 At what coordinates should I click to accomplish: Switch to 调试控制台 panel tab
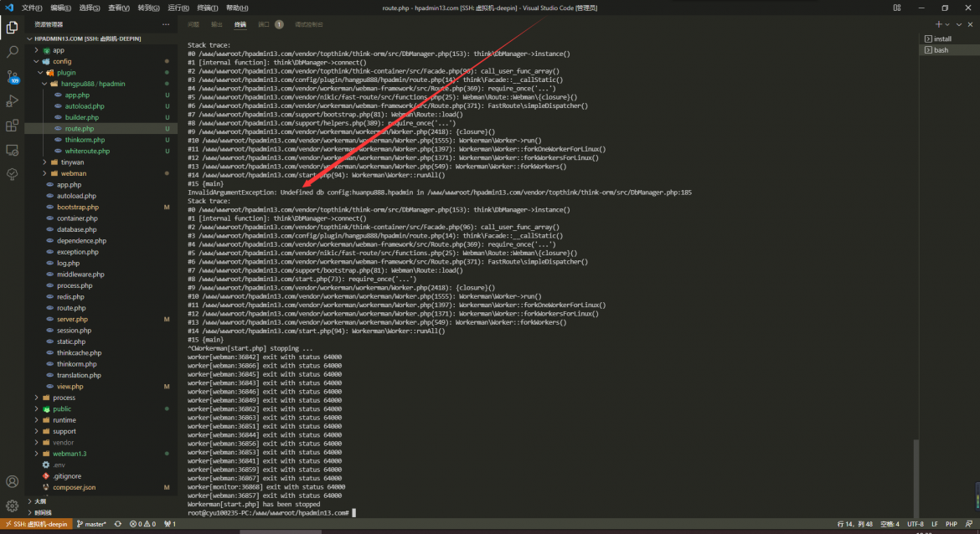tap(309, 24)
